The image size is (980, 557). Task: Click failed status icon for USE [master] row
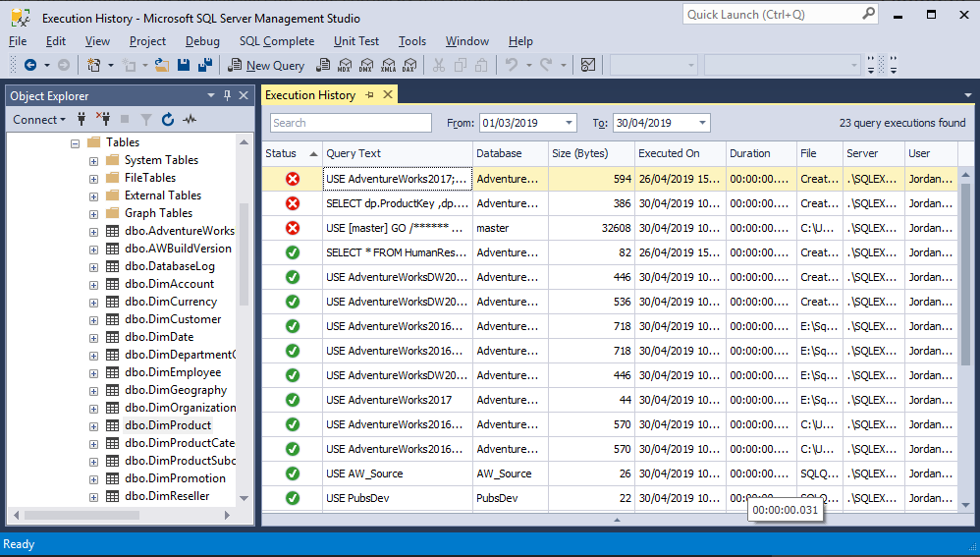292,228
